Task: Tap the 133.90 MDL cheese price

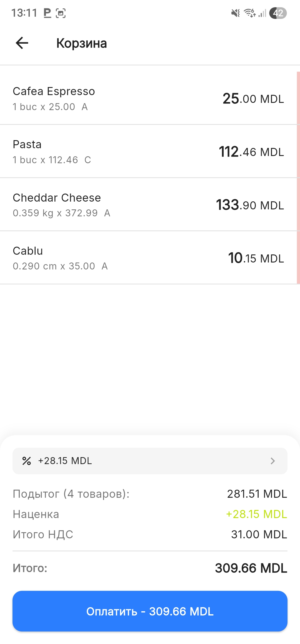Action: [x=250, y=205]
